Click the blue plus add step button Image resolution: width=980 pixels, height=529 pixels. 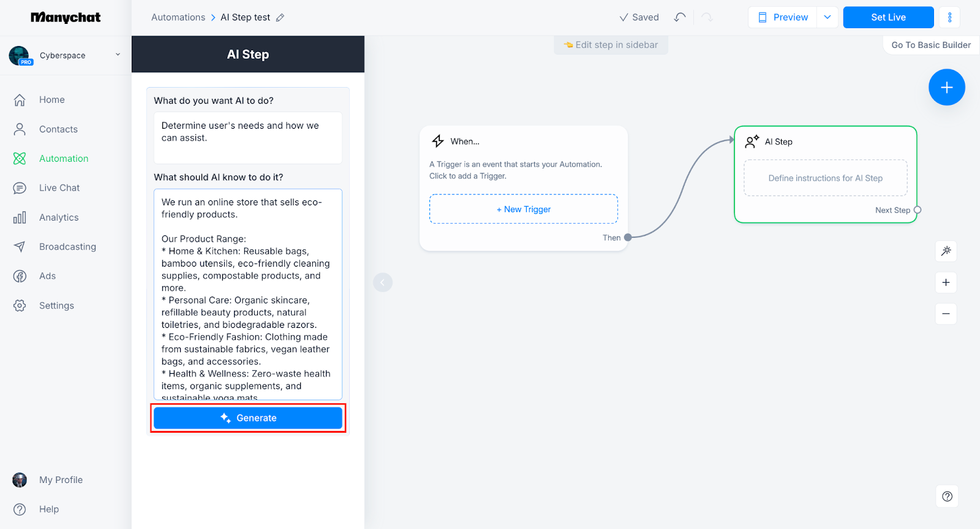(946, 88)
